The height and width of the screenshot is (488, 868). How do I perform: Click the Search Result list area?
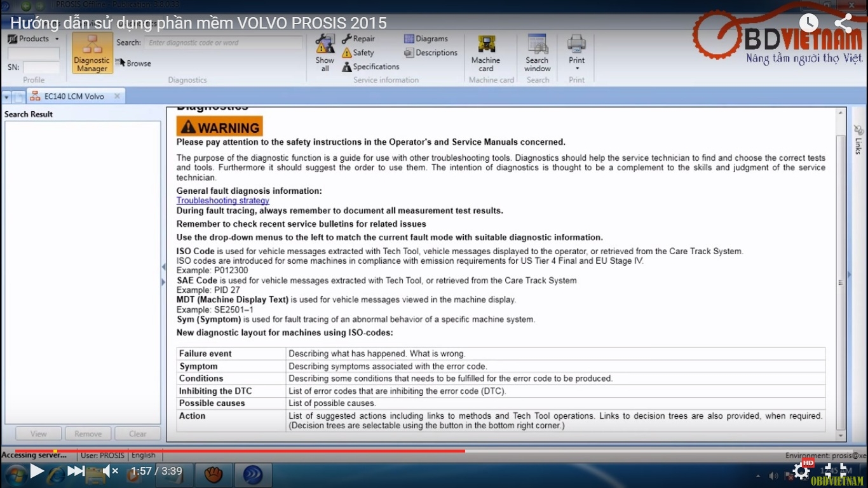[x=83, y=273]
